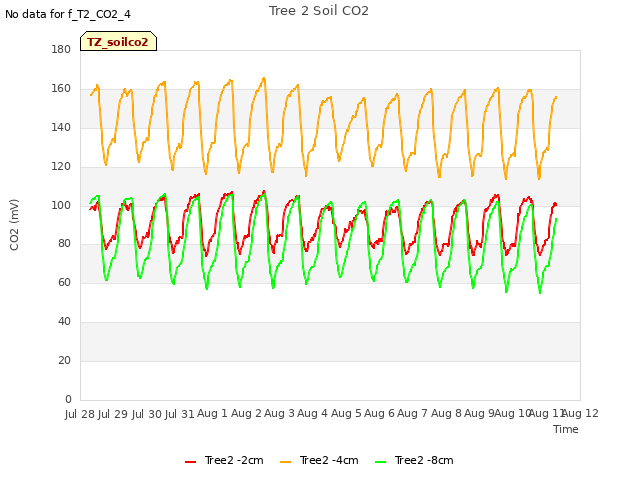Image resolution: width=640 pixels, height=480 pixels.
Task: Click the x-axis label Aug 7
Action: click(412, 413)
